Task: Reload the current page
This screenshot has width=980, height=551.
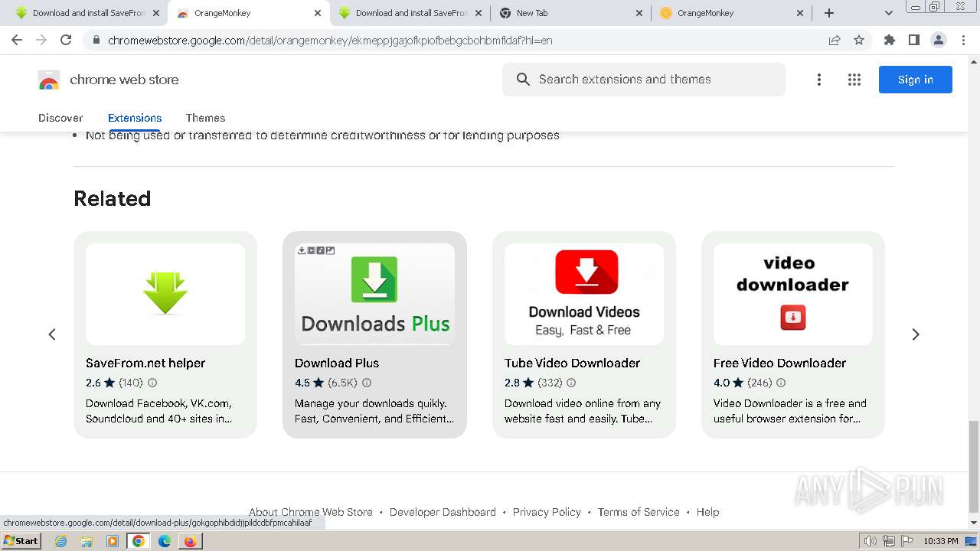Action: [66, 40]
